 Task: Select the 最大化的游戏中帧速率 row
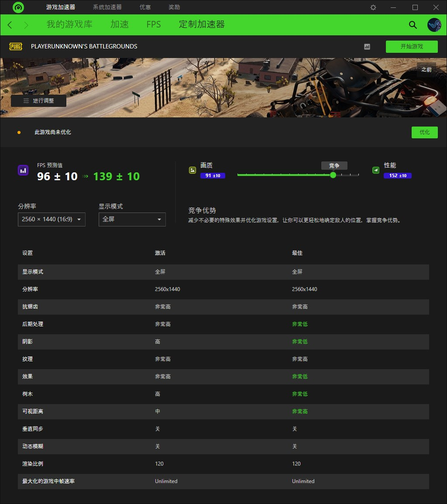223,481
